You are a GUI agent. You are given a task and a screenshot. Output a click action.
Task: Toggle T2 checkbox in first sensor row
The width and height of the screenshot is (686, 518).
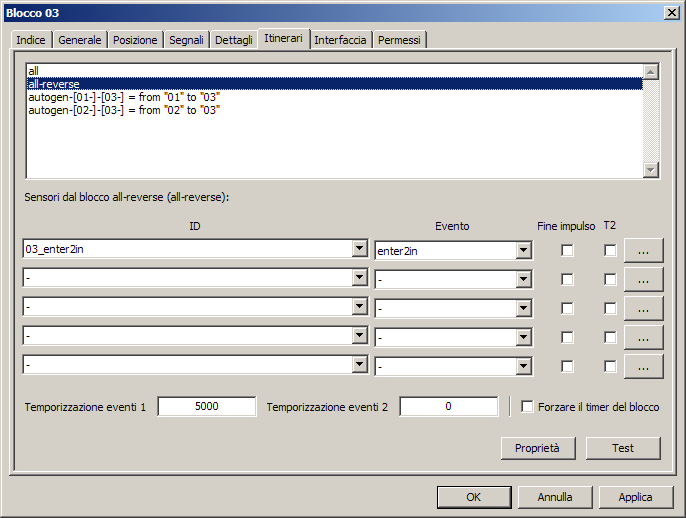coord(610,251)
